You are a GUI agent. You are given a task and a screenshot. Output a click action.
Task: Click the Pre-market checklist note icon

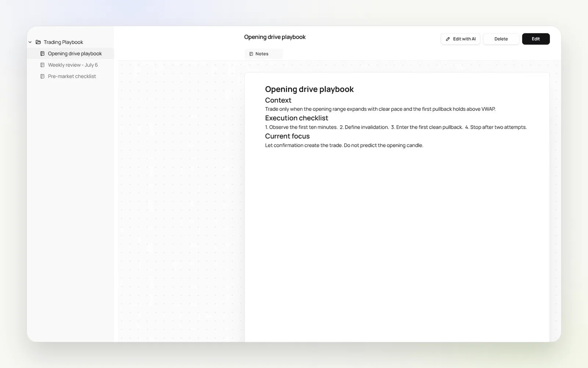(42, 76)
